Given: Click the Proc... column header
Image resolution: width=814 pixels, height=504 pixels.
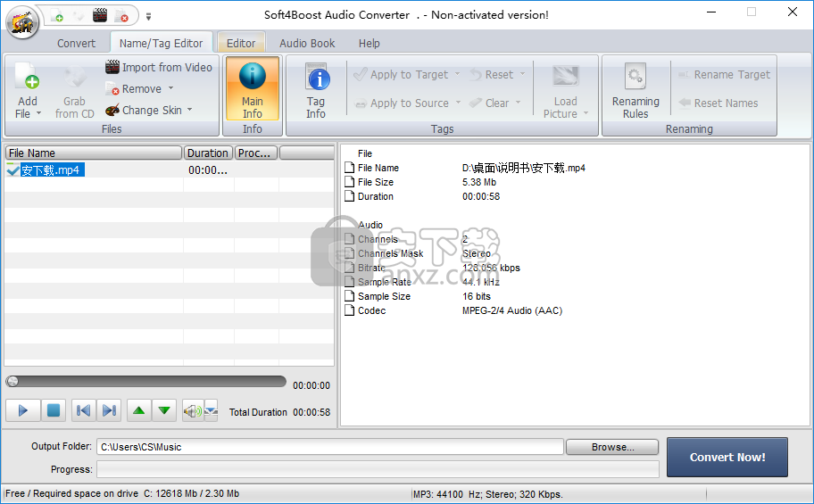Looking at the screenshot, I should tap(256, 153).
